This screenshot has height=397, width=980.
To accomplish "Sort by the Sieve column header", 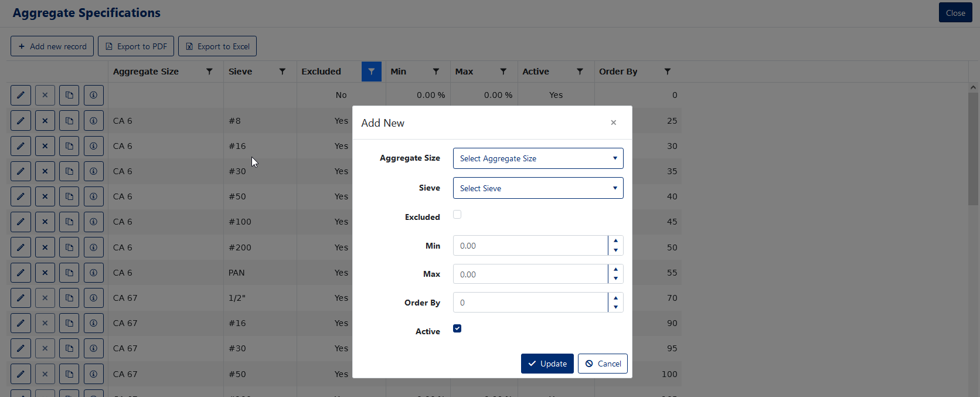I will click(x=240, y=72).
